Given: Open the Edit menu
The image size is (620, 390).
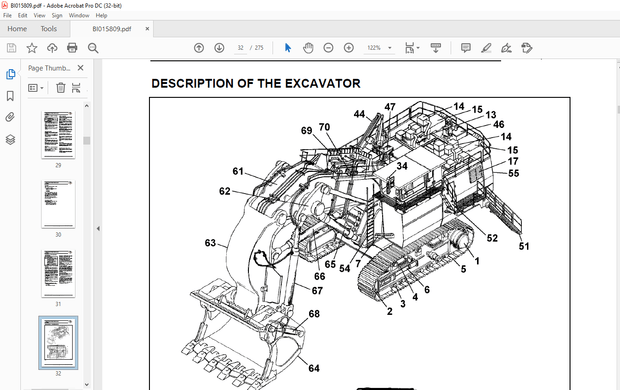Looking at the screenshot, I should click(23, 15).
